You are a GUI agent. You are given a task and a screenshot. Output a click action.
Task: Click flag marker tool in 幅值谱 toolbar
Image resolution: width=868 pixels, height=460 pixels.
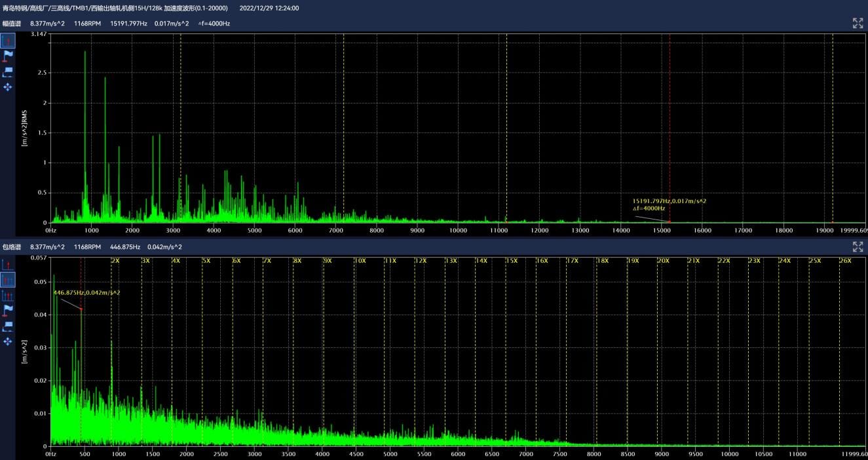[x=8, y=56]
